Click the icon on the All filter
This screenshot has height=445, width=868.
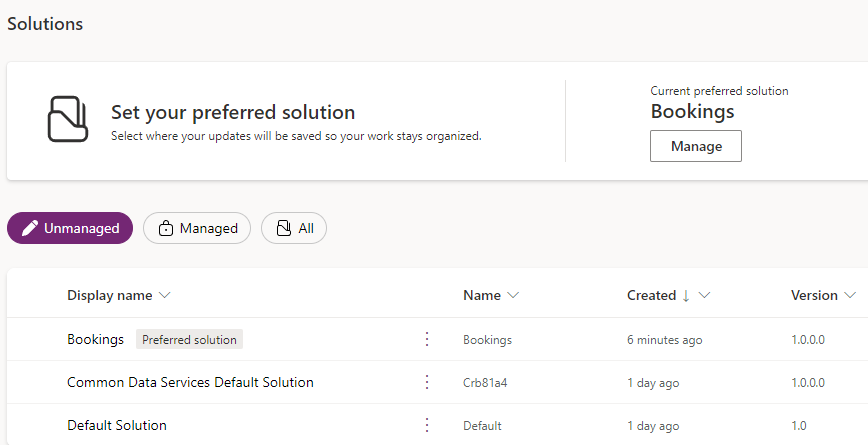point(284,228)
